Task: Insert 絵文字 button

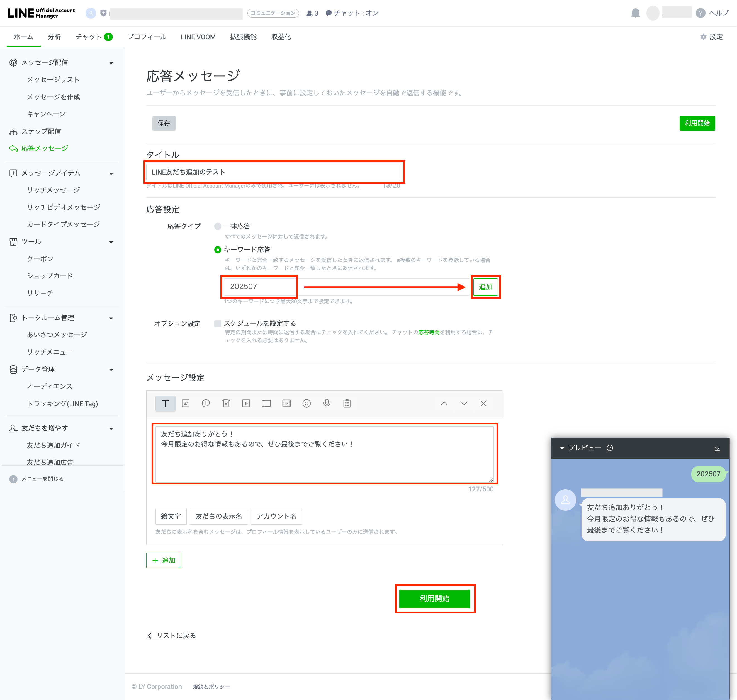Action: coord(171,516)
